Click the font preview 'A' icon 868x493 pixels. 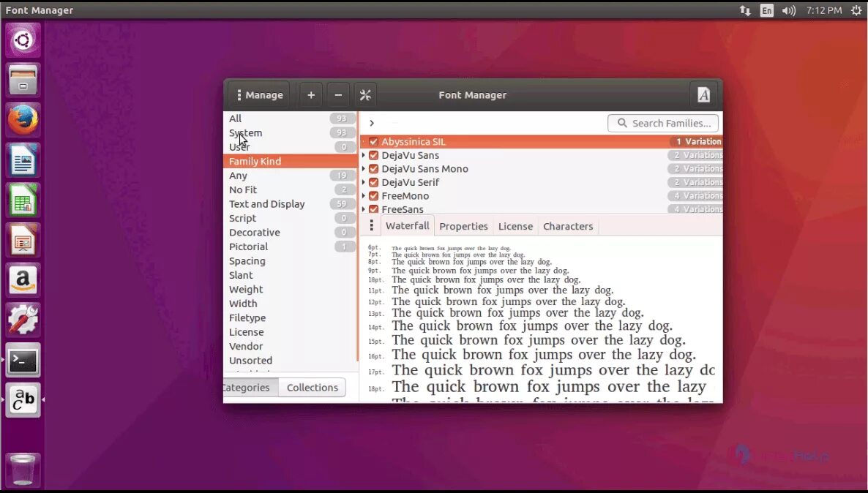(703, 95)
